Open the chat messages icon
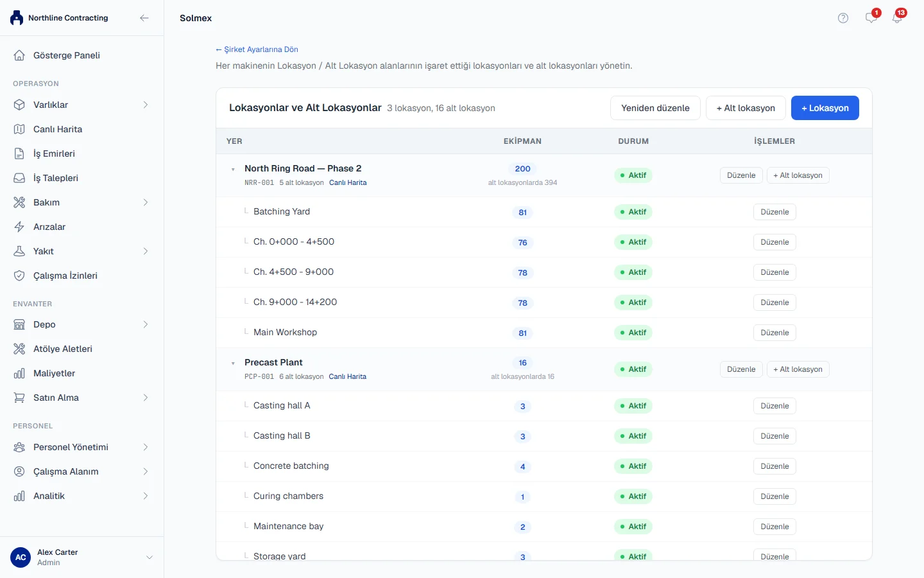The image size is (924, 578). tap(871, 18)
